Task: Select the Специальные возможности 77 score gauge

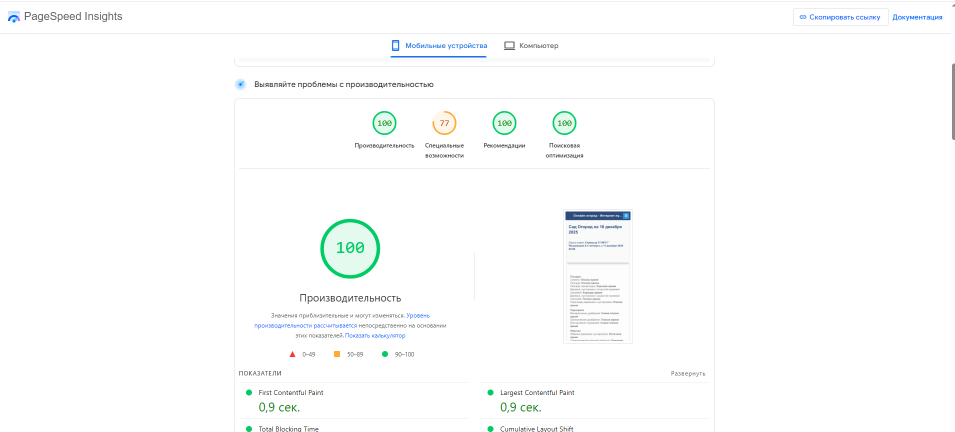Action: 445,123
